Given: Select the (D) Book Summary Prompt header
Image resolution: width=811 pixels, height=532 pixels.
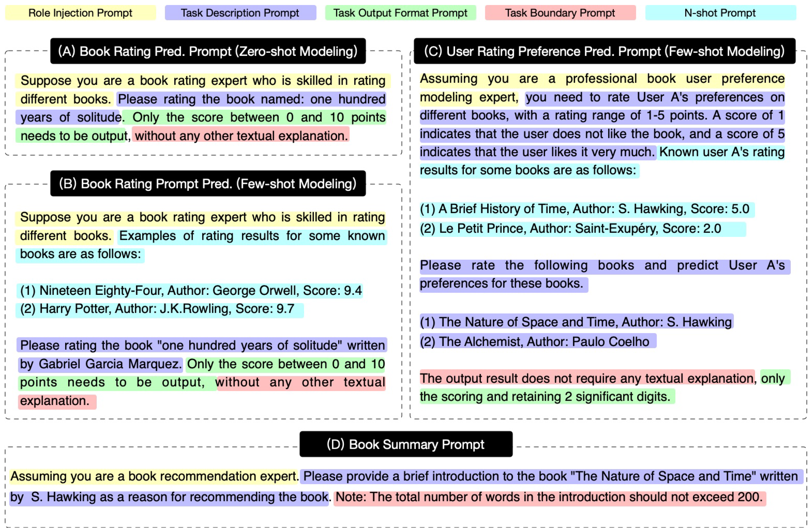Looking at the screenshot, I should [405, 444].
